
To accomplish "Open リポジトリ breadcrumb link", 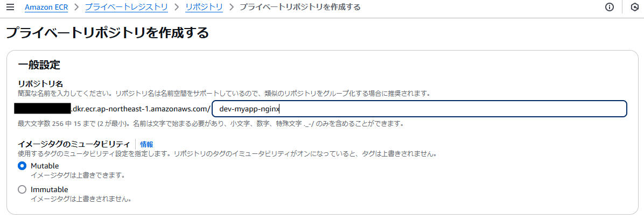I will click(x=204, y=8).
